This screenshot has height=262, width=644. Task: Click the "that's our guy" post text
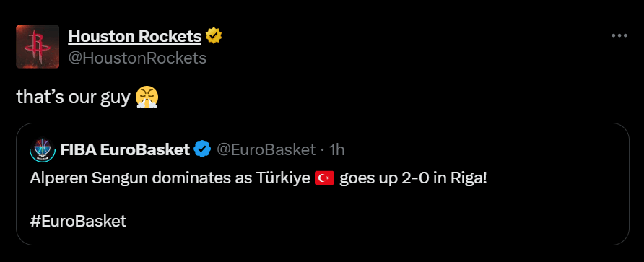pos(73,97)
